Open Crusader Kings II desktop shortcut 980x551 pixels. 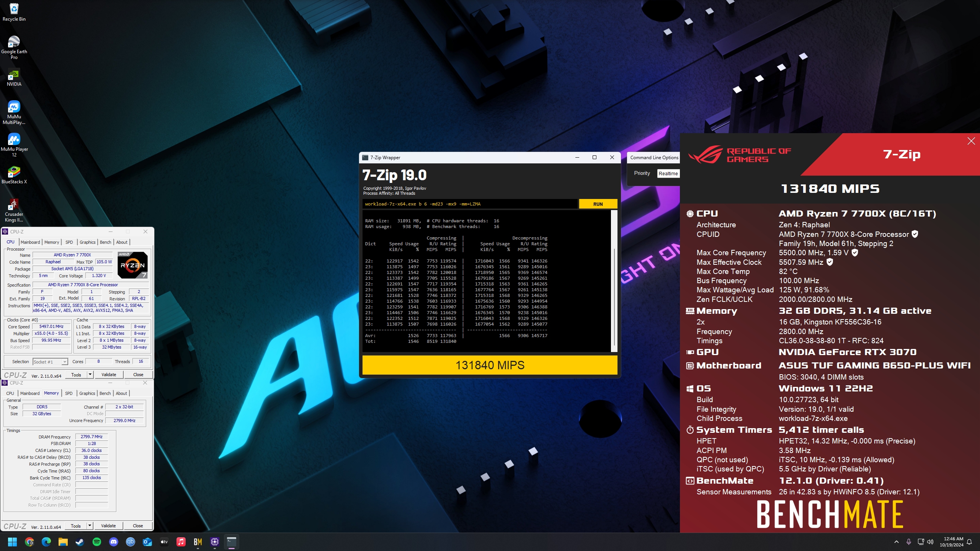click(14, 210)
